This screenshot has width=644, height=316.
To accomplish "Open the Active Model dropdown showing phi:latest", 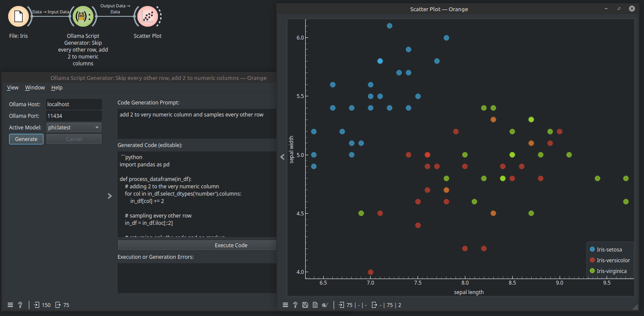I will pos(74,127).
